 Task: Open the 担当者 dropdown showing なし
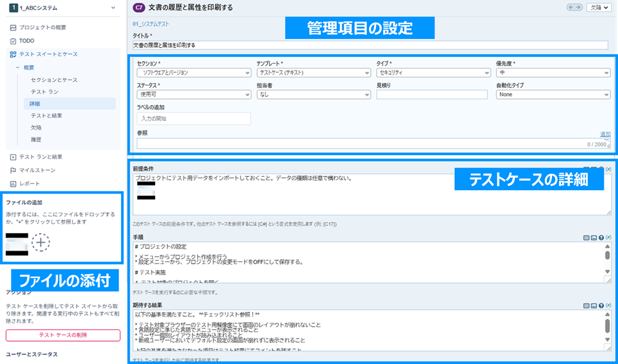coord(314,95)
